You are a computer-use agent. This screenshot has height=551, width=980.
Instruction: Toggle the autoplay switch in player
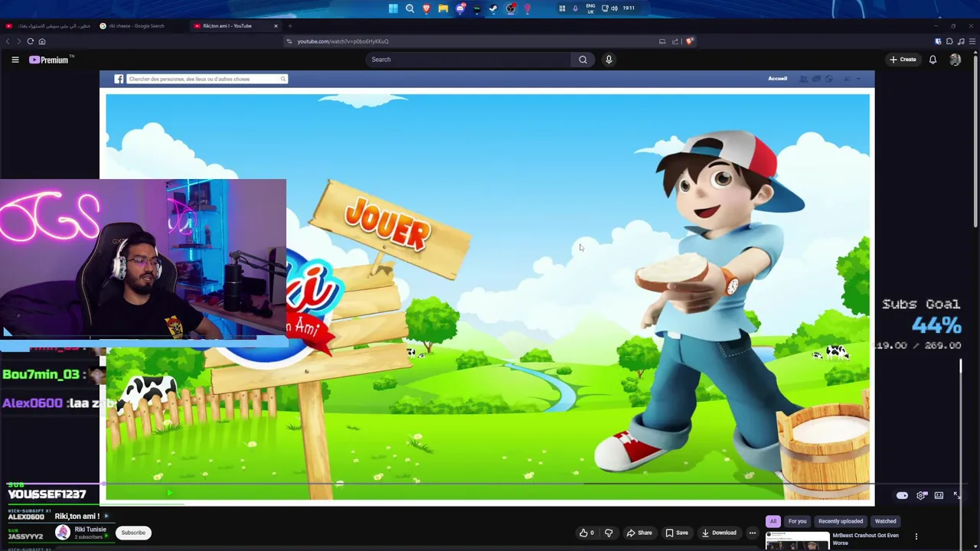tap(902, 496)
